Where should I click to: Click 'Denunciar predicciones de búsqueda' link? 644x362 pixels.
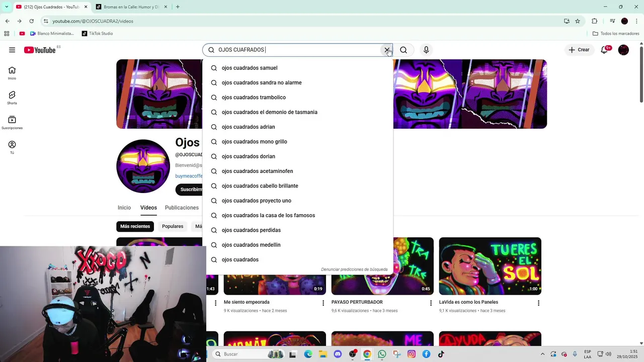(x=354, y=269)
